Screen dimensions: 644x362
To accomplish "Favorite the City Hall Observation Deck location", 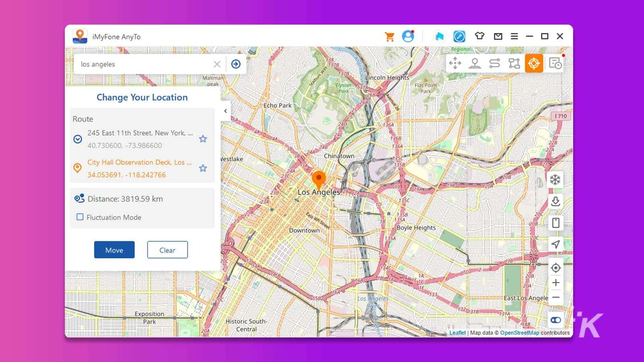I will pos(203,168).
